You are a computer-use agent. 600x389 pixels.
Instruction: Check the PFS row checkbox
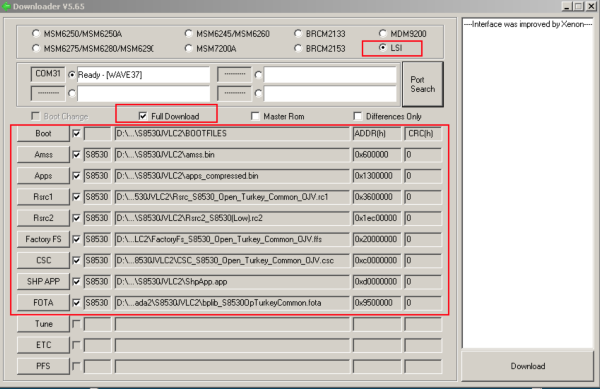[x=77, y=366]
